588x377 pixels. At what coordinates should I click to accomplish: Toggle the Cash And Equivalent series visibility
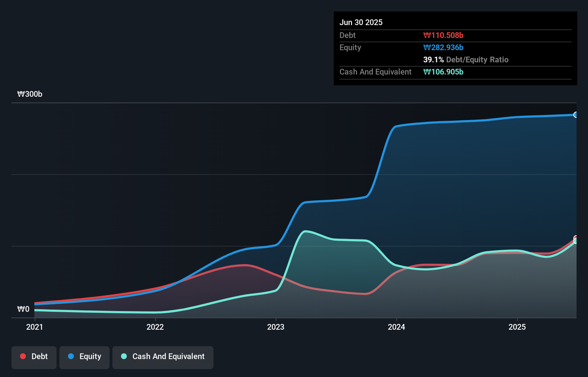pos(163,357)
